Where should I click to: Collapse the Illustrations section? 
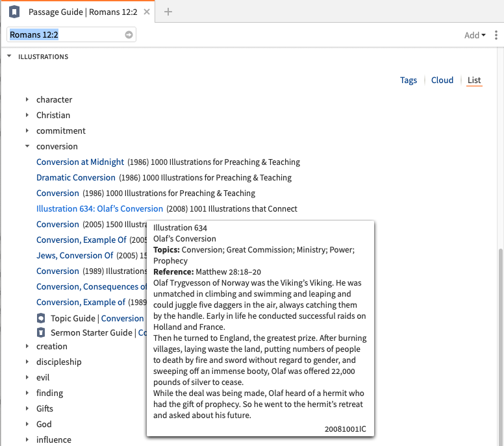pos(9,56)
